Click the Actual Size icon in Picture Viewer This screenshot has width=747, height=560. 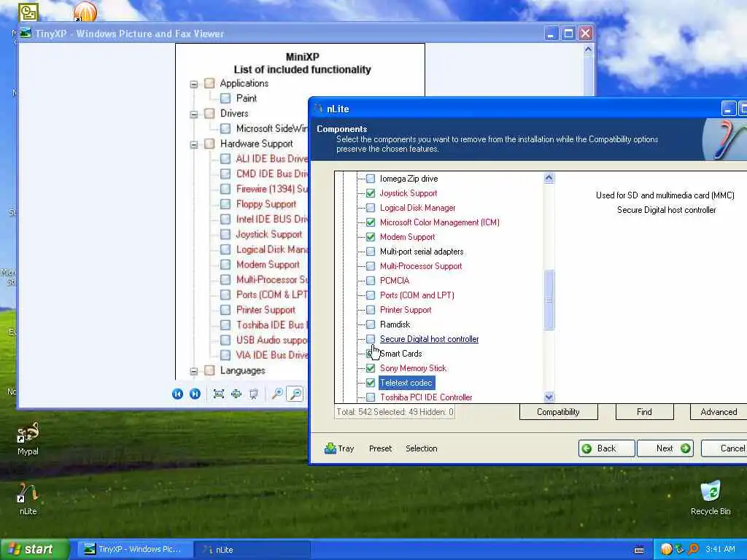[236, 394]
